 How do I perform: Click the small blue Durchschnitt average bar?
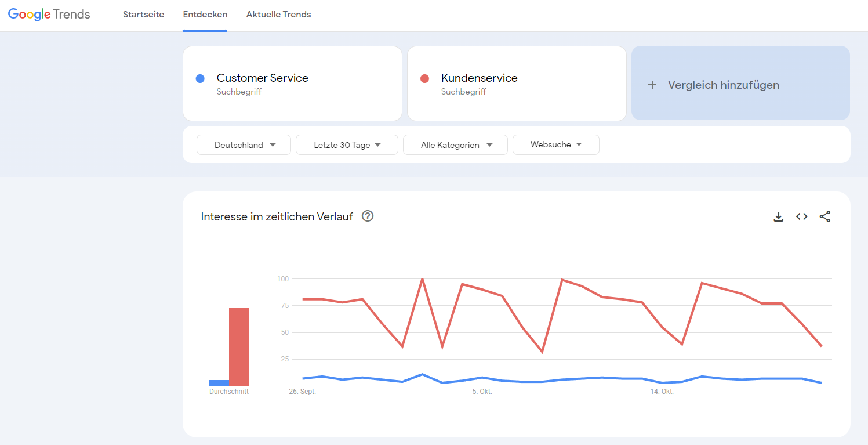219,383
